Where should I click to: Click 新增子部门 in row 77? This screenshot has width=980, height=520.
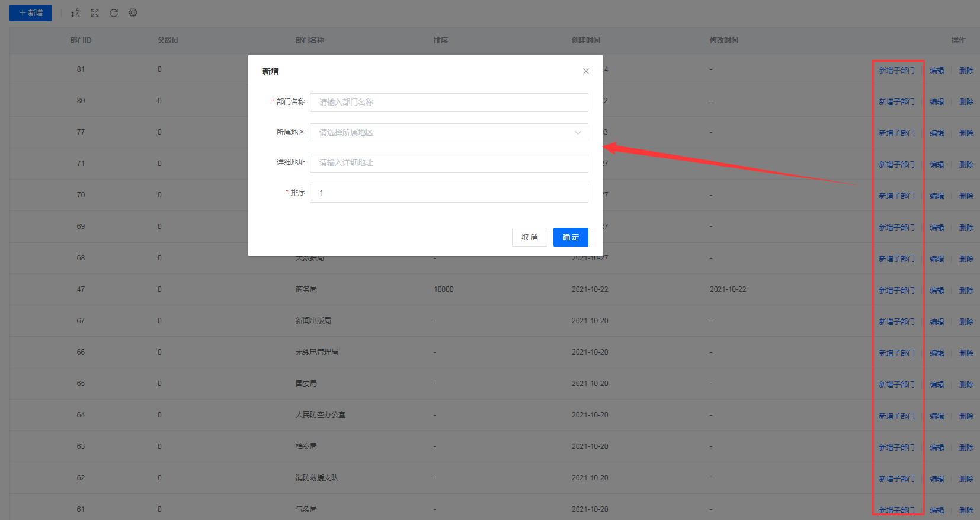[896, 133]
